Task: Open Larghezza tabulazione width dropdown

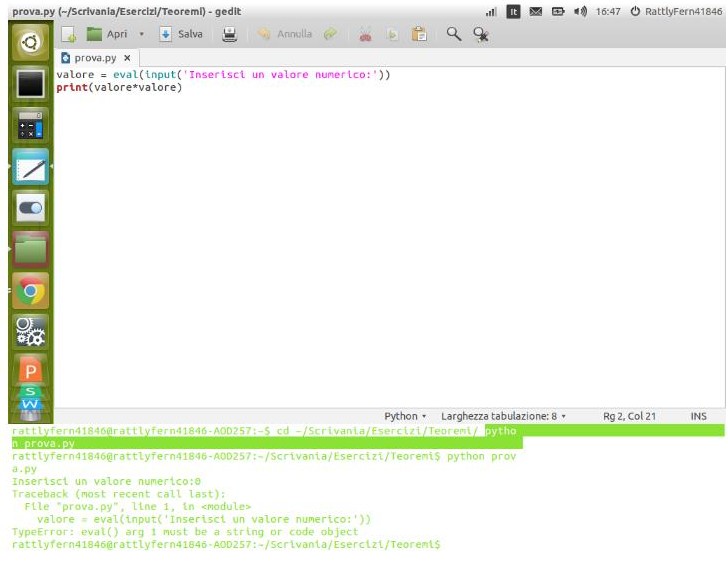Action: 503,416
